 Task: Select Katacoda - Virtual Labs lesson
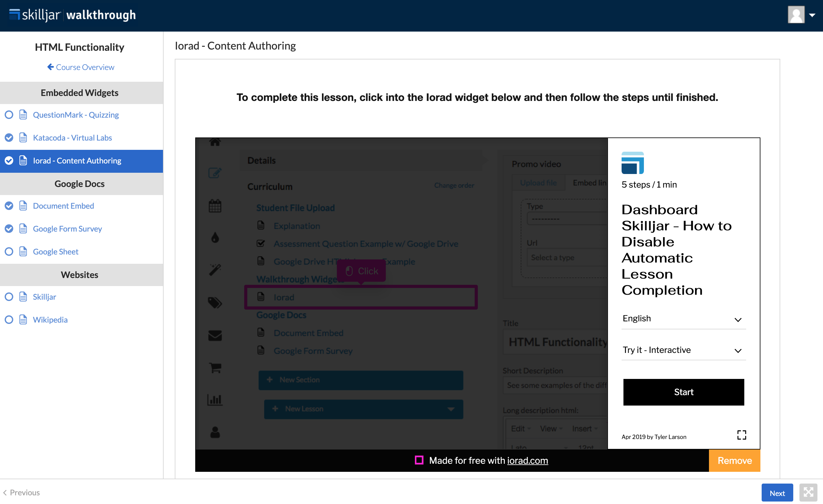pos(72,138)
